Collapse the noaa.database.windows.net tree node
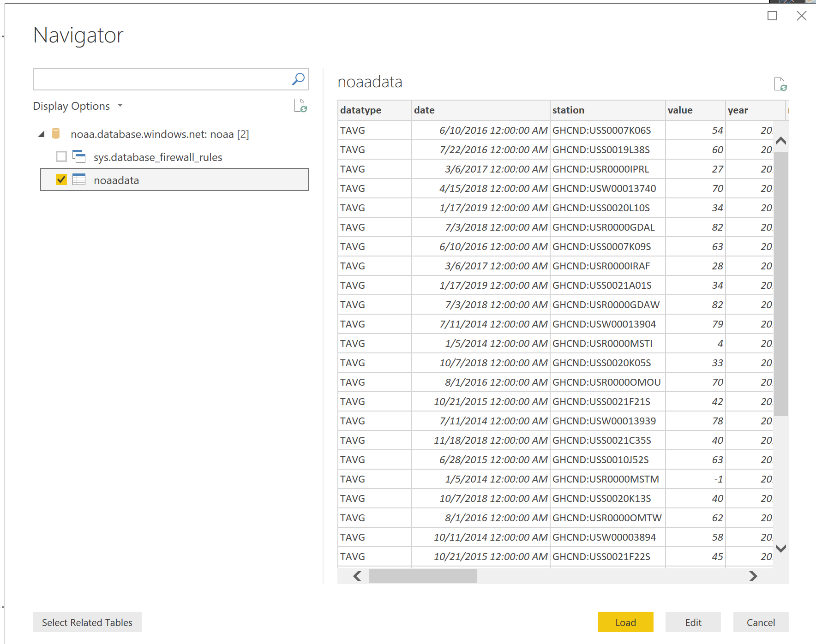 [x=42, y=134]
